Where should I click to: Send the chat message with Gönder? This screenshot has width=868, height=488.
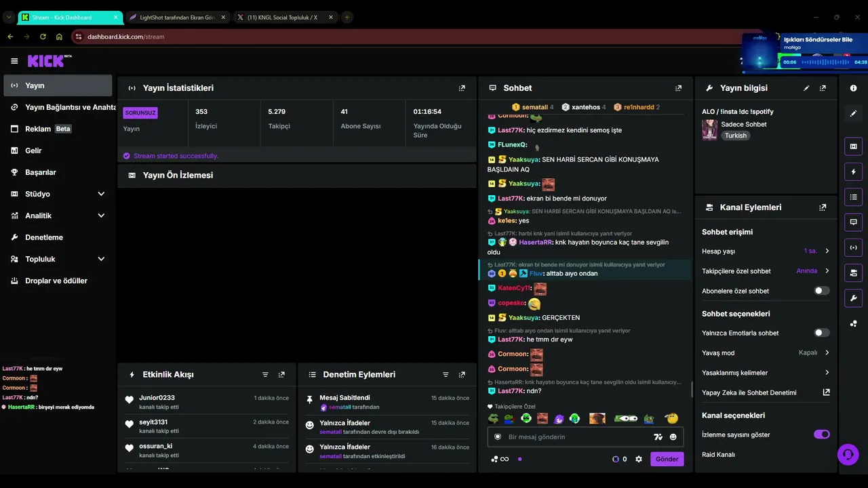click(x=667, y=459)
